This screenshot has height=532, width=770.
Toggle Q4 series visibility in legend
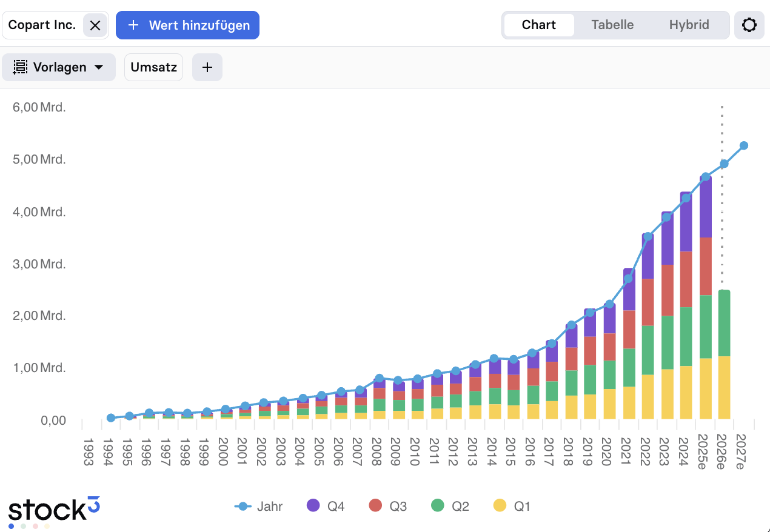coord(326,506)
